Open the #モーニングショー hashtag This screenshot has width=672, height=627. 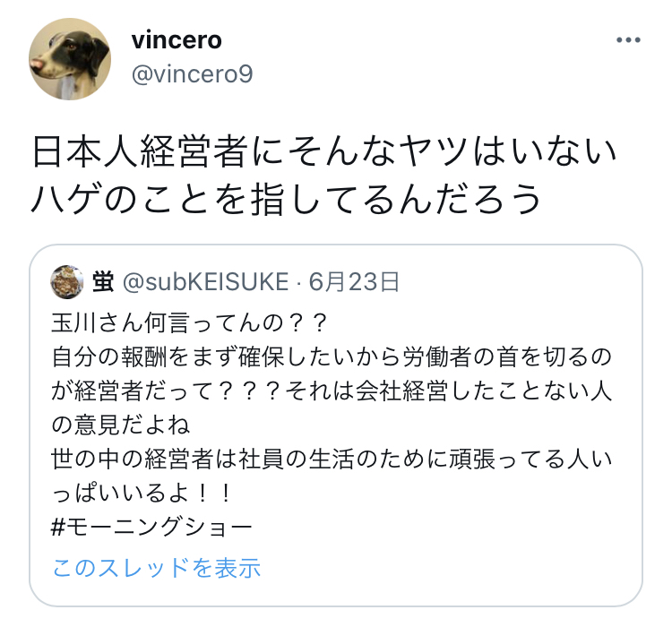tap(151, 528)
